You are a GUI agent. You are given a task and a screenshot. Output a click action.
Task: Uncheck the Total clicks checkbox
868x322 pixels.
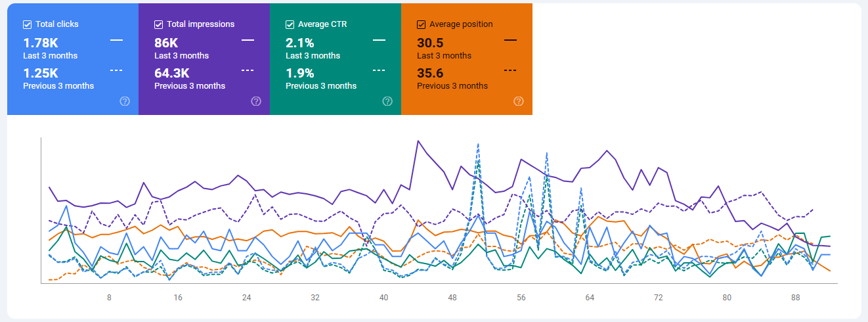[x=28, y=24]
